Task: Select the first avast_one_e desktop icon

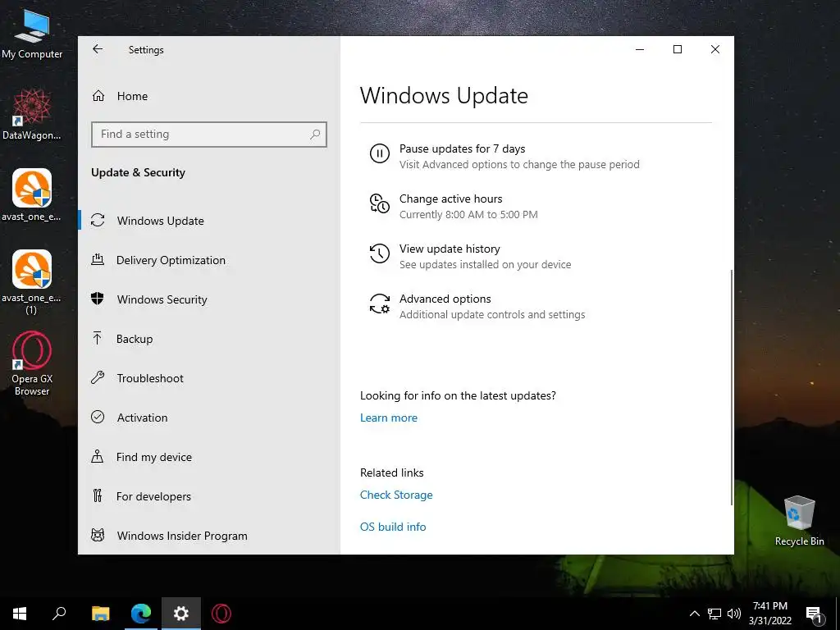Action: [32, 195]
